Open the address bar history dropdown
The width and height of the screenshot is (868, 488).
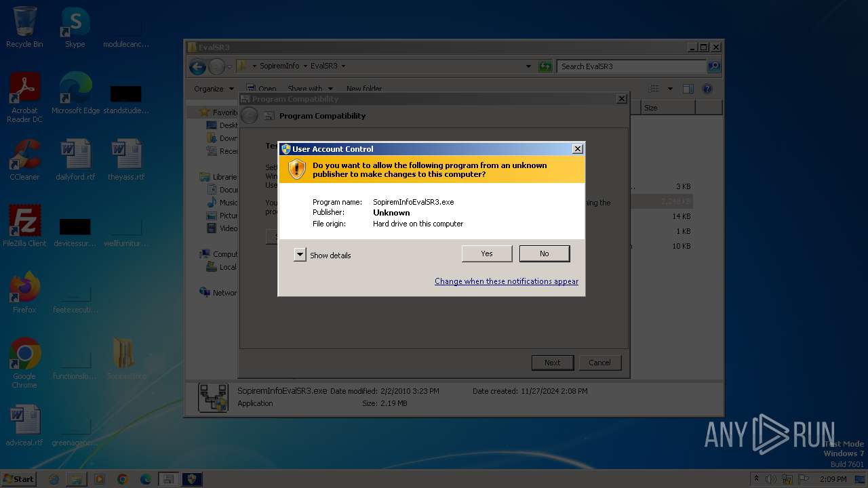[528, 66]
